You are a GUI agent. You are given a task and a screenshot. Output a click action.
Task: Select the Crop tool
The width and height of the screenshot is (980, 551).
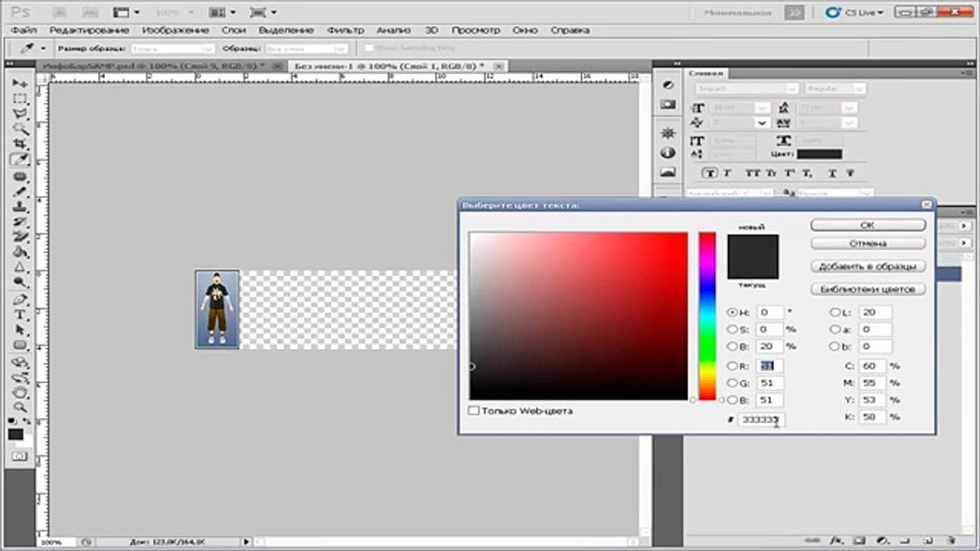click(x=20, y=144)
